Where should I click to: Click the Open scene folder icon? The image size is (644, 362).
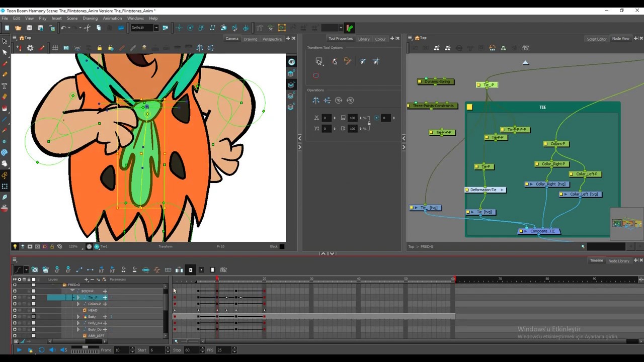pos(18,28)
